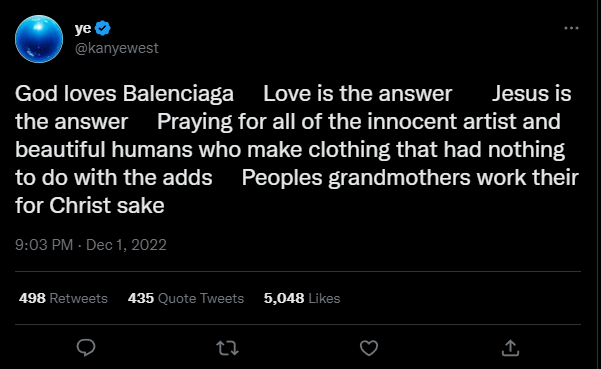The height and width of the screenshot is (369, 601).
Task: Click the Dec 1, 2022 date
Action: point(126,244)
